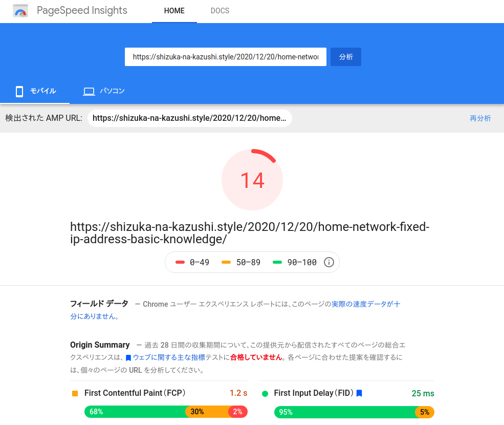Click the FID 5% orange bar segment
504x425 pixels.
[425, 412]
